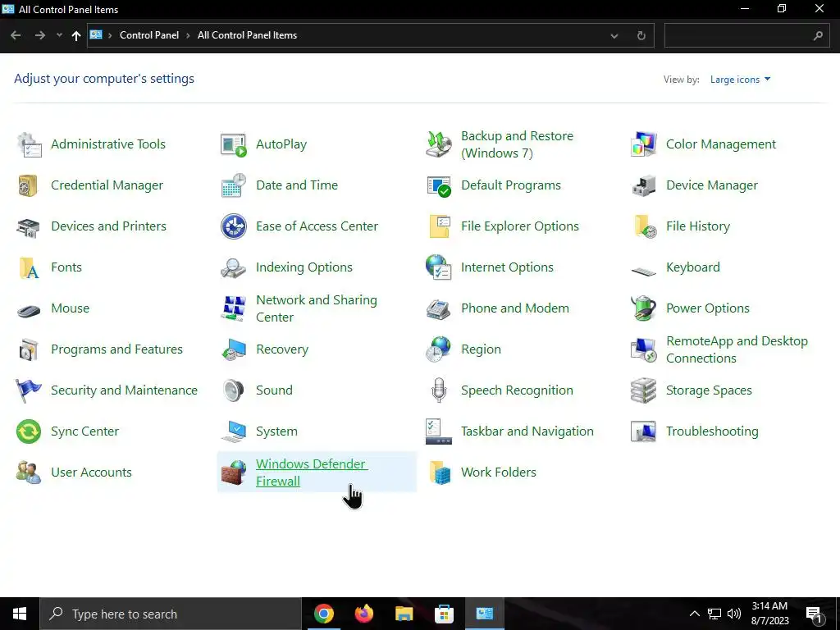This screenshot has width=840, height=630.
Task: Go up one level with the Up arrow
Action: coord(76,35)
